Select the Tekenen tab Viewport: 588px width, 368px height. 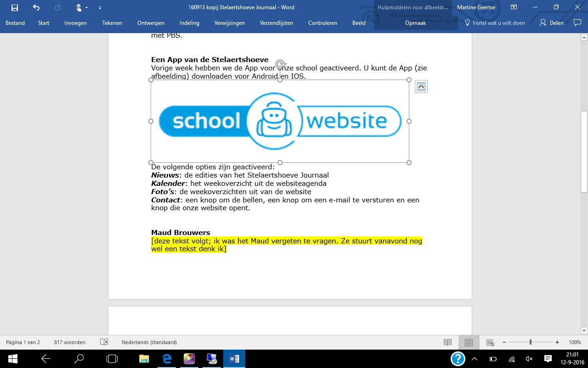[x=112, y=23]
